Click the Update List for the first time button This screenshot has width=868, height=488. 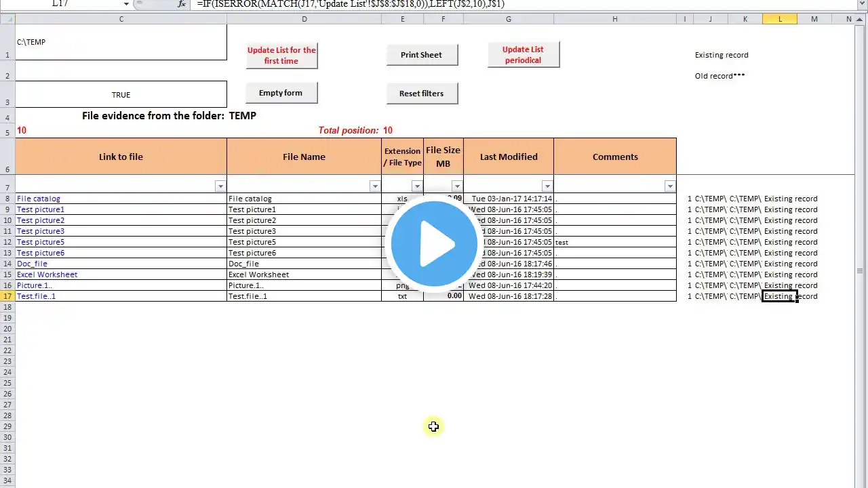tap(281, 56)
